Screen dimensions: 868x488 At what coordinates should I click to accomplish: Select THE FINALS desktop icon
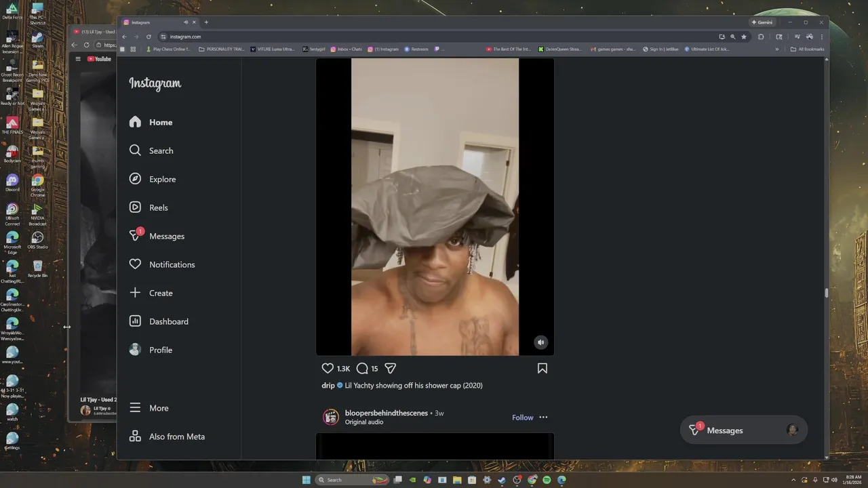point(12,125)
